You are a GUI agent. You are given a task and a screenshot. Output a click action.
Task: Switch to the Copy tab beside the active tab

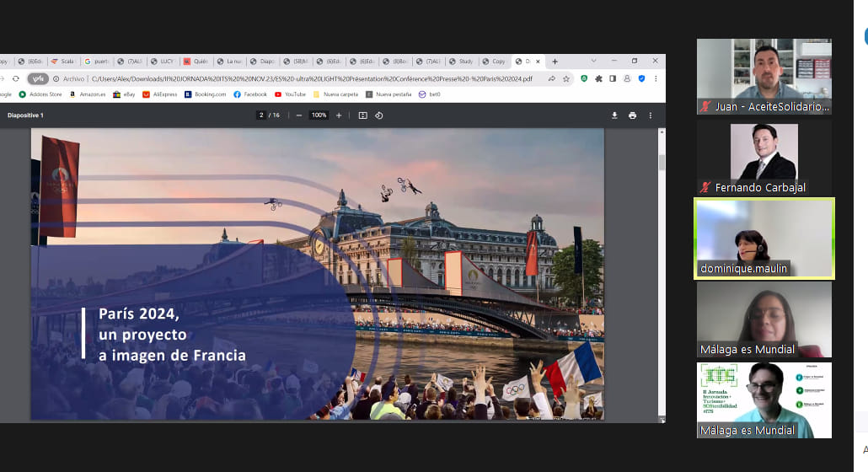point(495,62)
